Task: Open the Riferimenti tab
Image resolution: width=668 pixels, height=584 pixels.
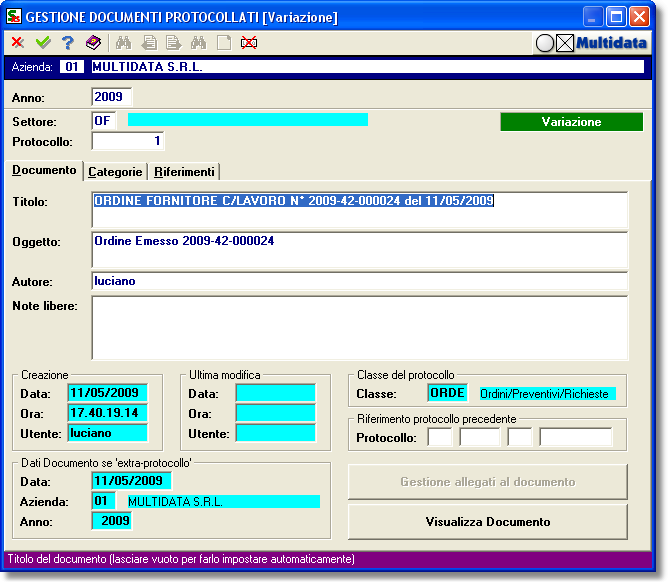Action: 184,172
